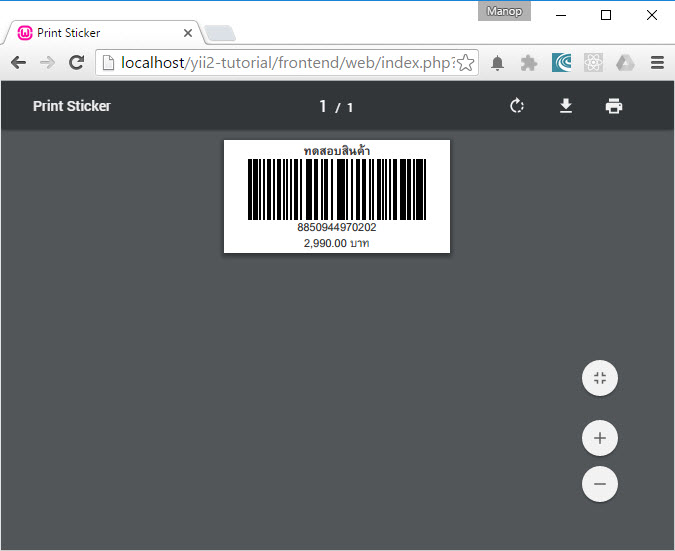Click the barcode sticker page
Screen dimensions: 675x551
coord(337,196)
